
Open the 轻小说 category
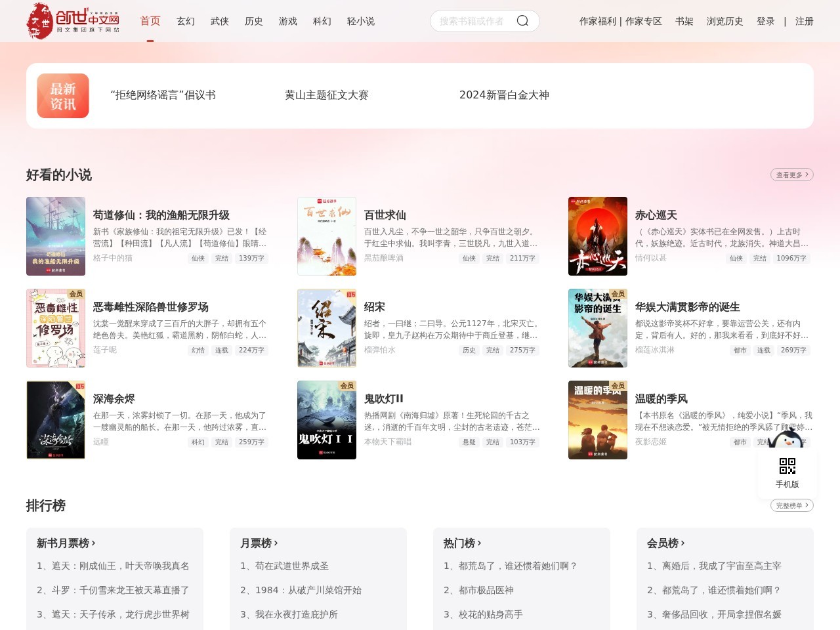tap(361, 21)
